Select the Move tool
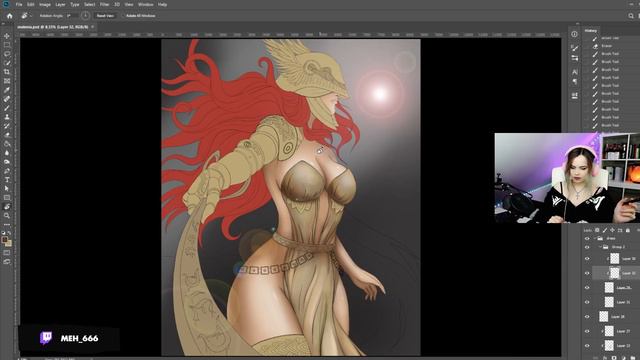640x360 pixels. pos(7,36)
